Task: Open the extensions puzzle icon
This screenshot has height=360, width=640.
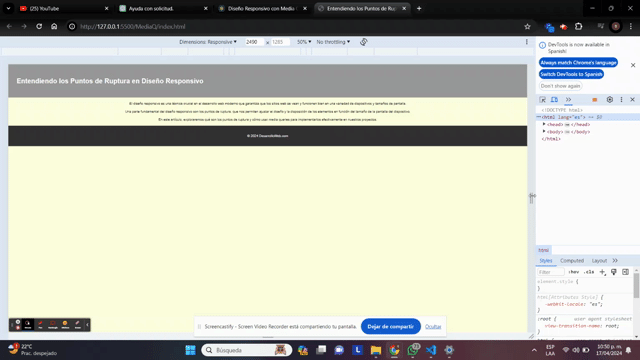Action: (x=578, y=27)
